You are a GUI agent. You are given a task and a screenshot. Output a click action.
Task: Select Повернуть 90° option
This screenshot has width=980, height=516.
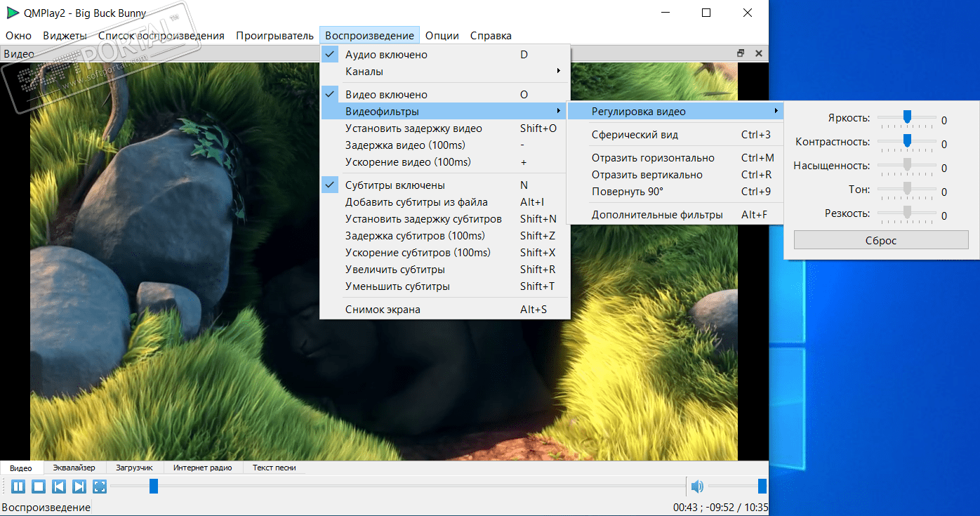click(x=675, y=192)
